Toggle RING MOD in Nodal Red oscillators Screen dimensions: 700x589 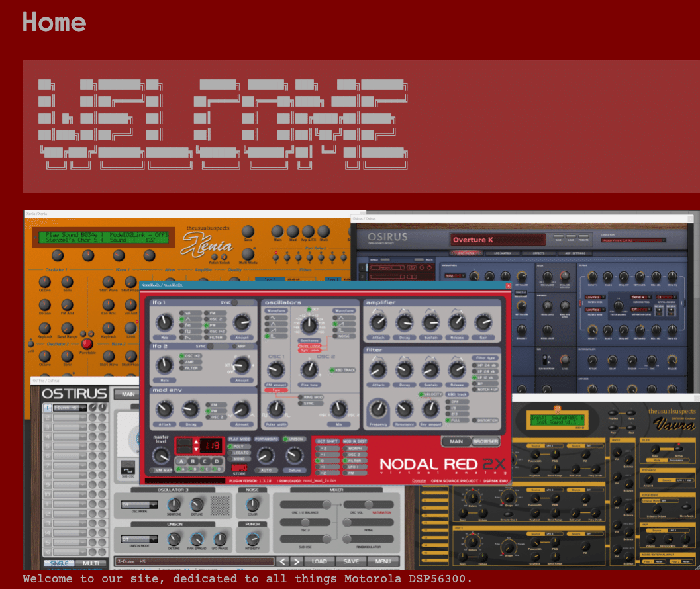[311, 397]
